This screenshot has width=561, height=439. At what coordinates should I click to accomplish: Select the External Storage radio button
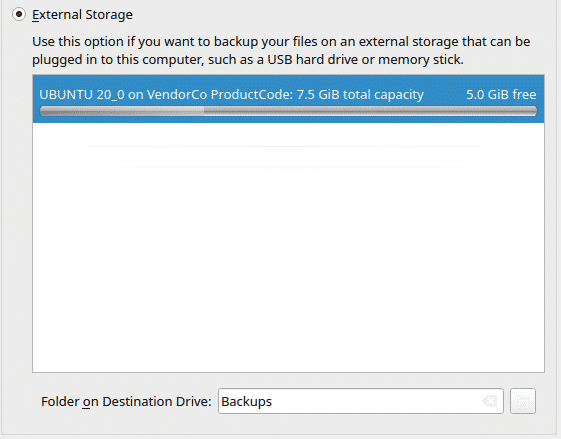19,14
